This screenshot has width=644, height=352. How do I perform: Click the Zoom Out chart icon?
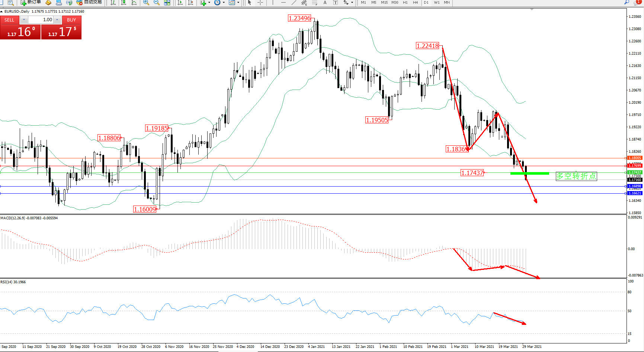click(x=157, y=3)
